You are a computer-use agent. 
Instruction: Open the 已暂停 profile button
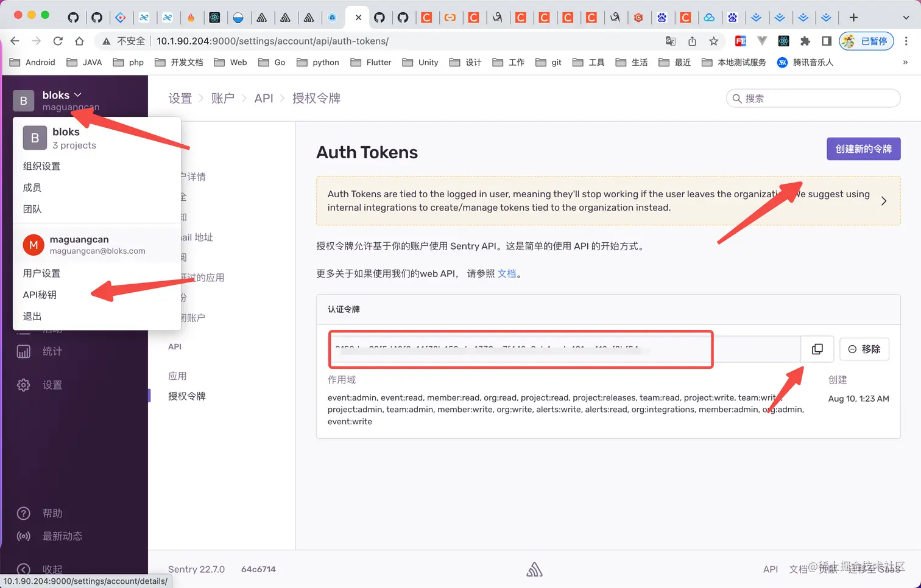[866, 41]
